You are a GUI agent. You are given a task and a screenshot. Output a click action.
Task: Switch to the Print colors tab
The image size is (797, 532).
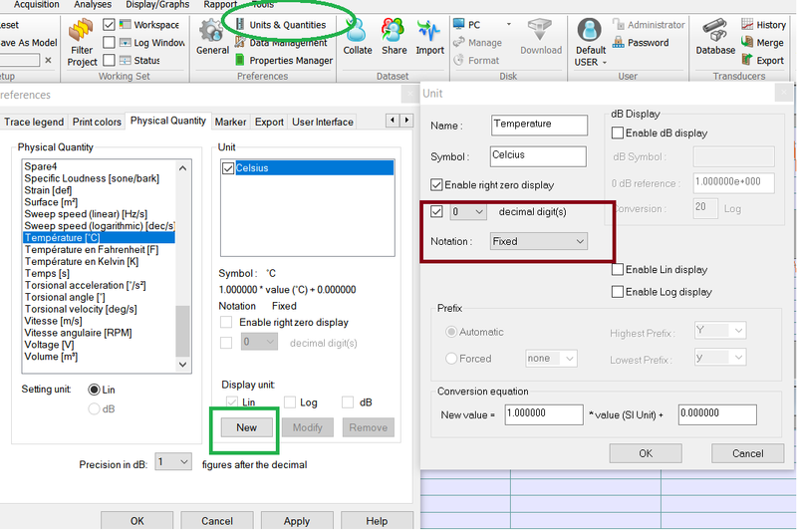(97, 122)
